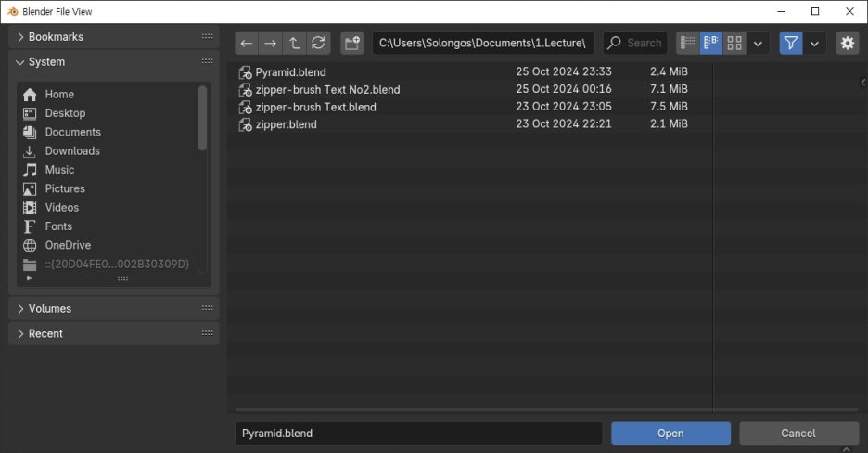Screen dimensions: 868x453
Task: Navigate up to parent directory
Action: click(295, 44)
